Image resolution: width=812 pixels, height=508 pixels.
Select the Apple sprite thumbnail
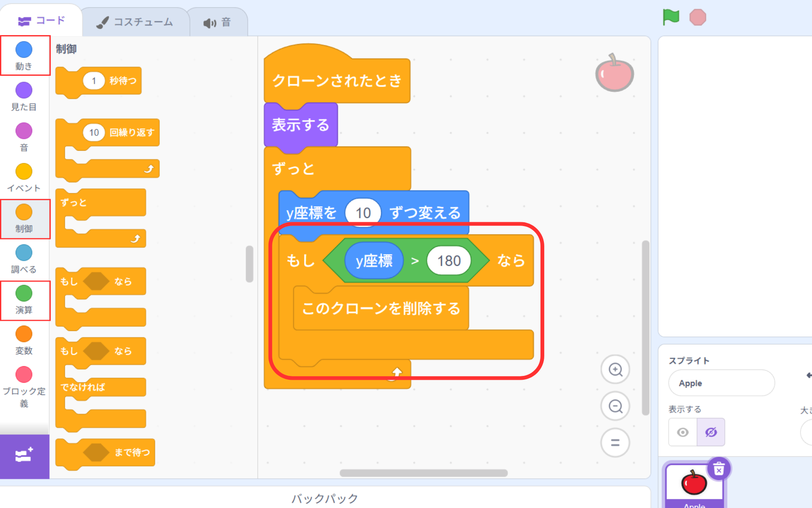[x=694, y=483]
